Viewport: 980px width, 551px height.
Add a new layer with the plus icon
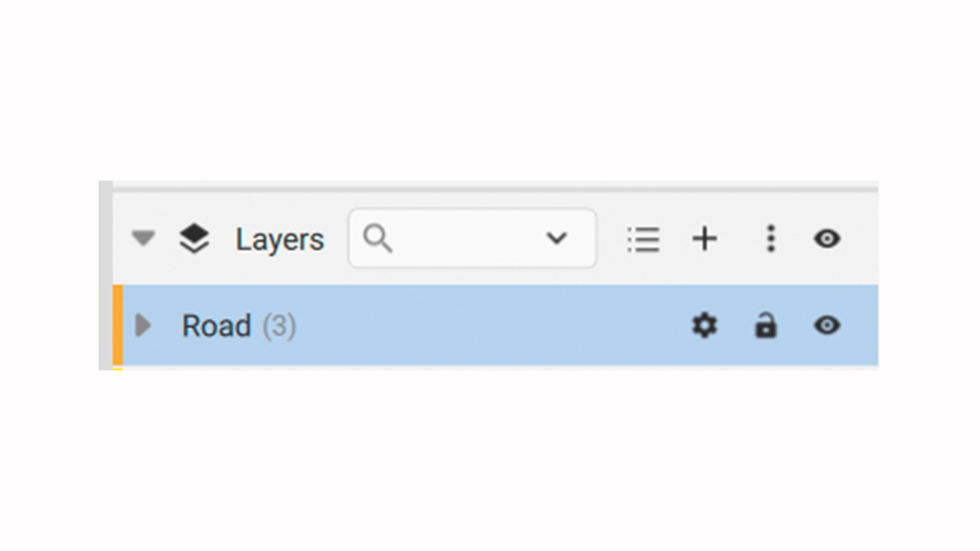[704, 238]
